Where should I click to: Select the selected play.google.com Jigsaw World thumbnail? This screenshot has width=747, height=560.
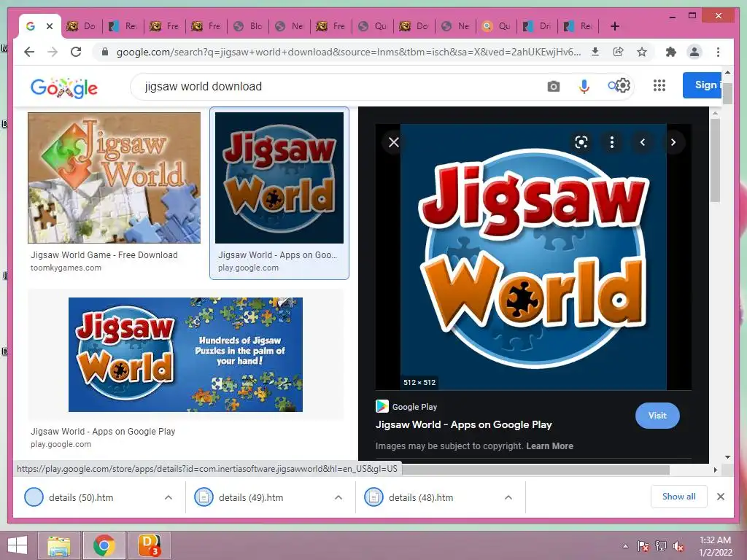[x=279, y=178]
